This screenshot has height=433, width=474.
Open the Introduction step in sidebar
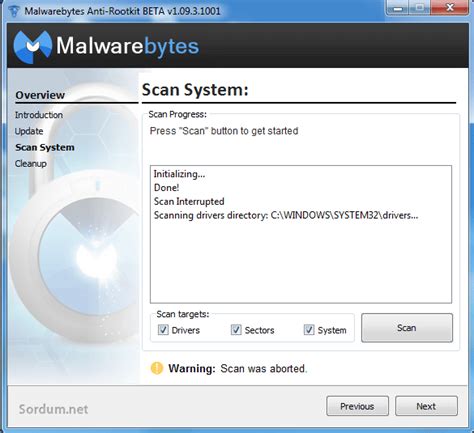[39, 115]
